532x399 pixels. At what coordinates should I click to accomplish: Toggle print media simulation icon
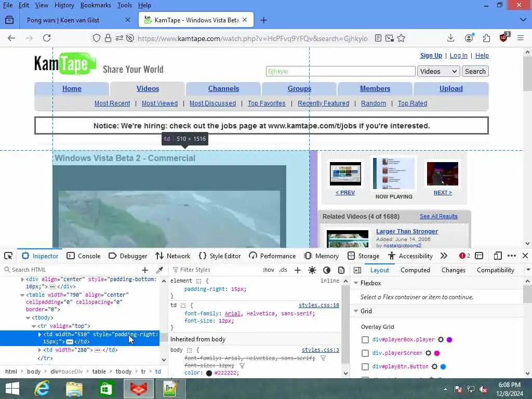tap(341, 270)
